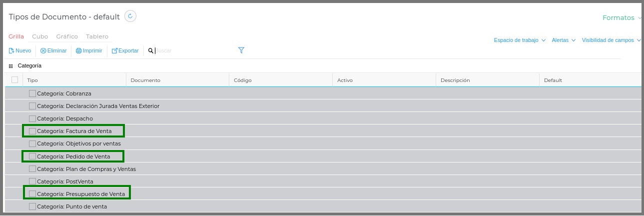The height and width of the screenshot is (216, 644).
Task: Click the search magnifier icon
Action: [x=150, y=50]
